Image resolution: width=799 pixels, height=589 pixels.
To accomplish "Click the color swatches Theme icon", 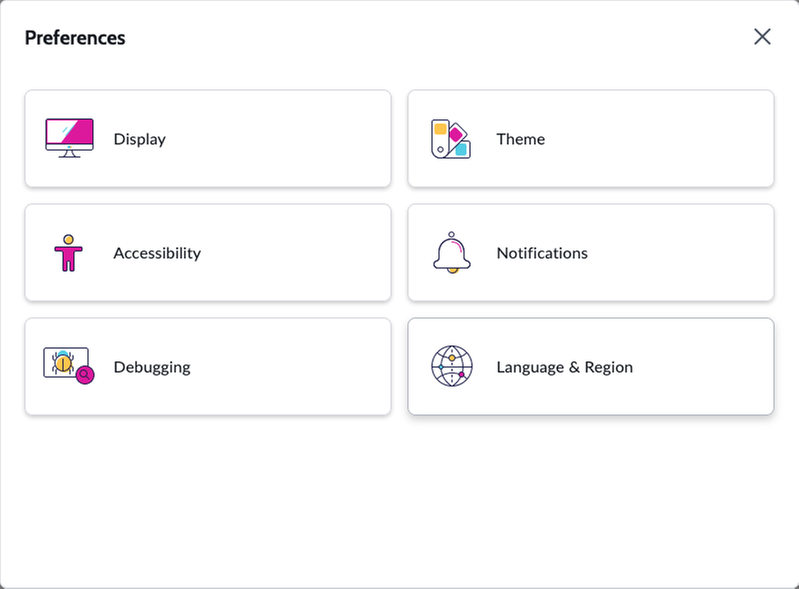I will (x=451, y=139).
